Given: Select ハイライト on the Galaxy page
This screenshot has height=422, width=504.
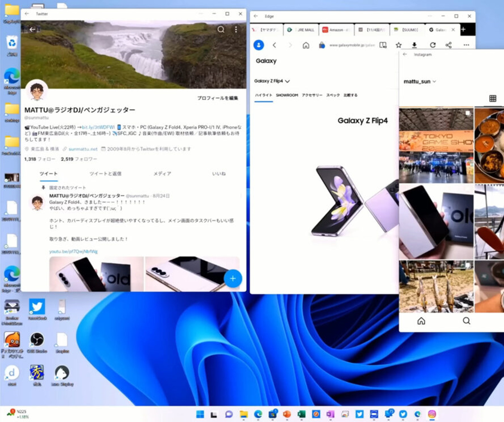Looking at the screenshot, I should pyautogui.click(x=263, y=95).
